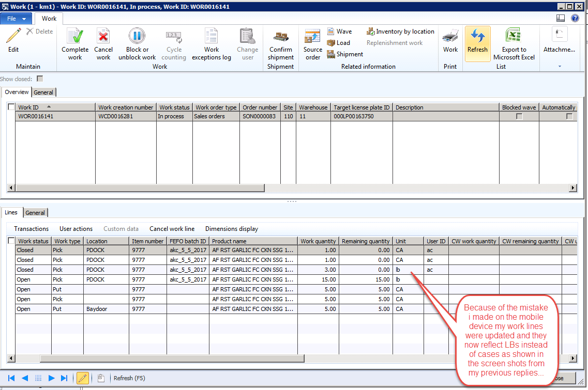Tick the select-all checkbox in lines grid

pos(11,241)
